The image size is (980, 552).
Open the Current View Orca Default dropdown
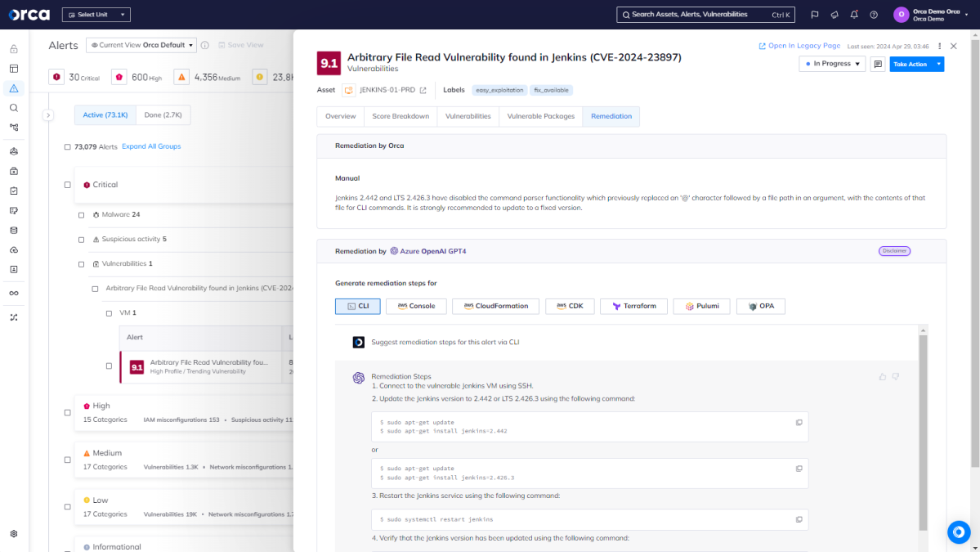click(141, 45)
